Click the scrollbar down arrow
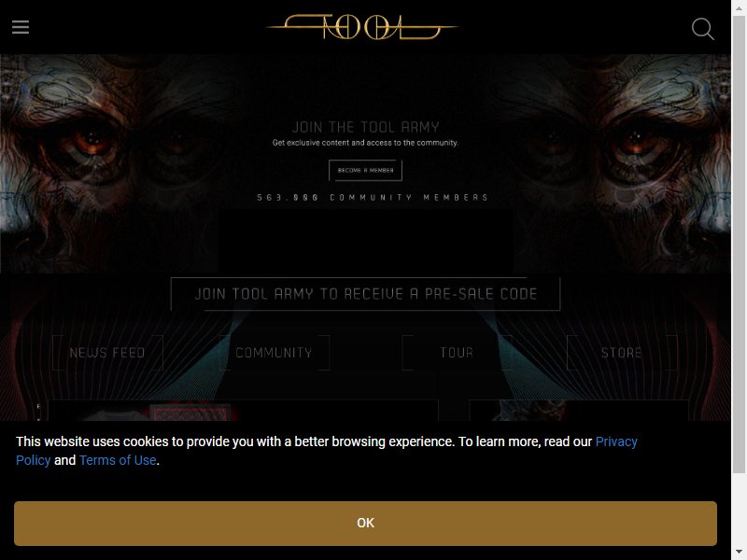Viewport: 747px width, 560px height. (x=739, y=554)
